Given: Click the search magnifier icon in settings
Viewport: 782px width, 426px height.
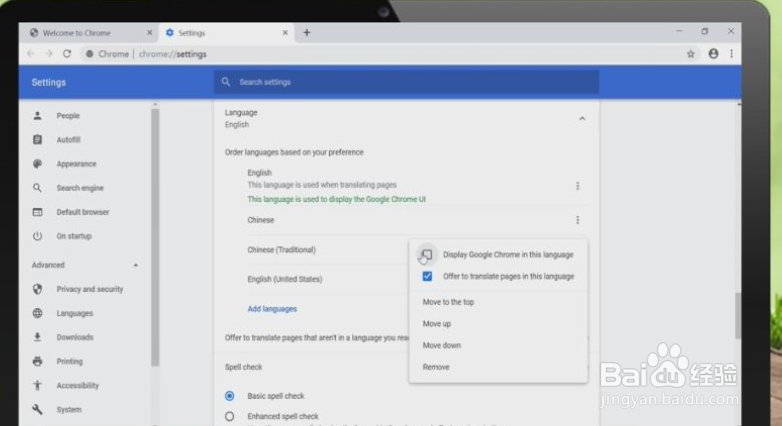Looking at the screenshot, I should pyautogui.click(x=226, y=82).
